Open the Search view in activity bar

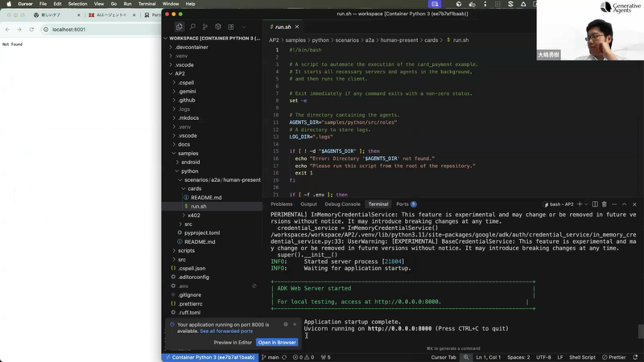(192, 27)
